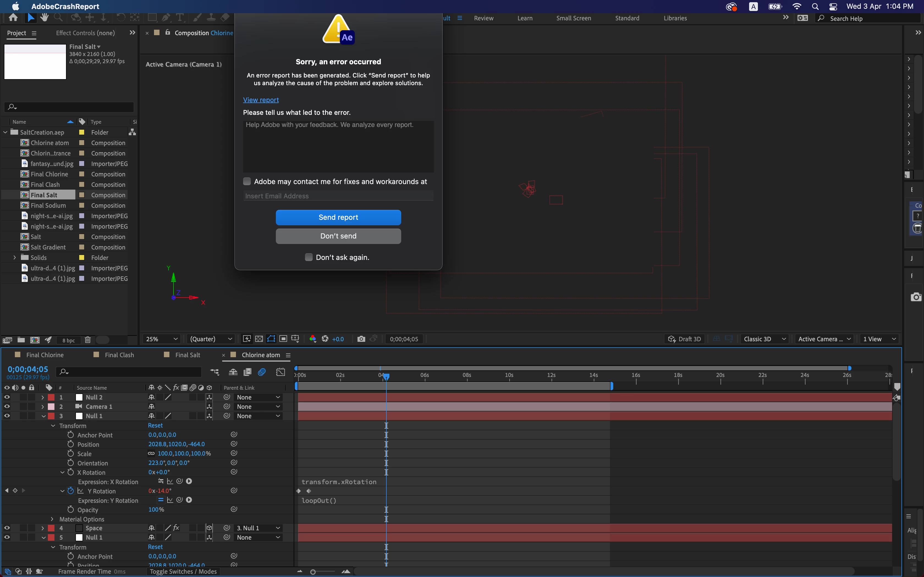Open the composition flowchart icon in timeline
This screenshot has width=924, height=577.
tap(215, 372)
